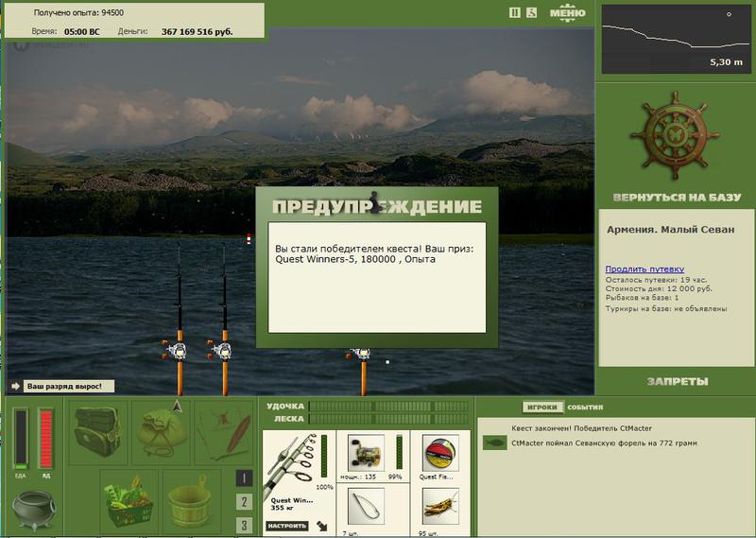The image size is (756, 538).
Task: Click the quest winner prize message text
Action: coord(374,253)
